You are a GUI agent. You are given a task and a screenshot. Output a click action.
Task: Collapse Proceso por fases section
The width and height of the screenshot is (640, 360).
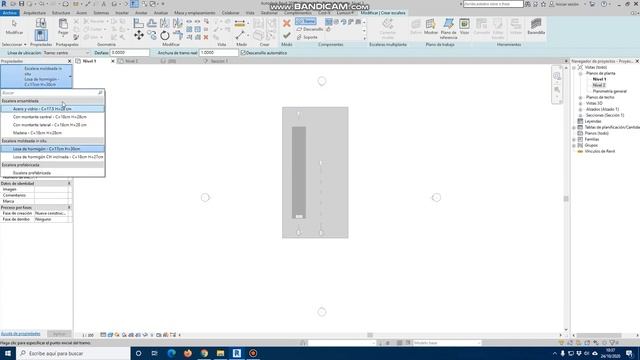pyautogui.click(x=69, y=207)
